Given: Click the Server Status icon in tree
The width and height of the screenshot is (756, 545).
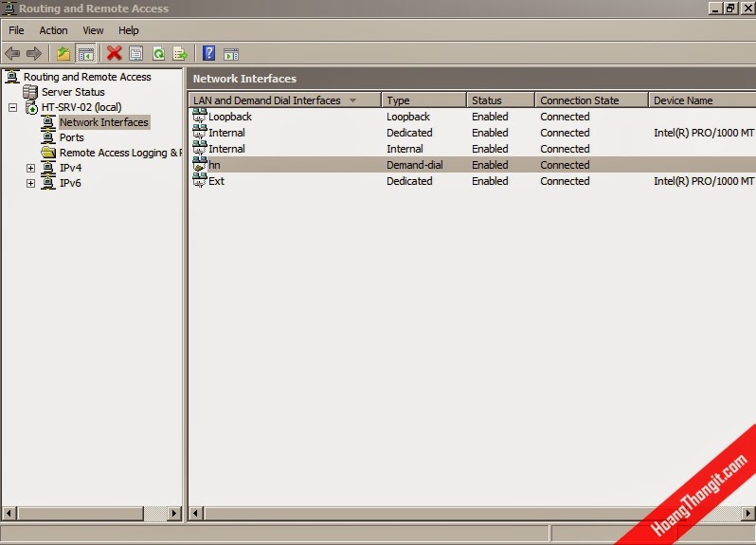Looking at the screenshot, I should pos(30,92).
